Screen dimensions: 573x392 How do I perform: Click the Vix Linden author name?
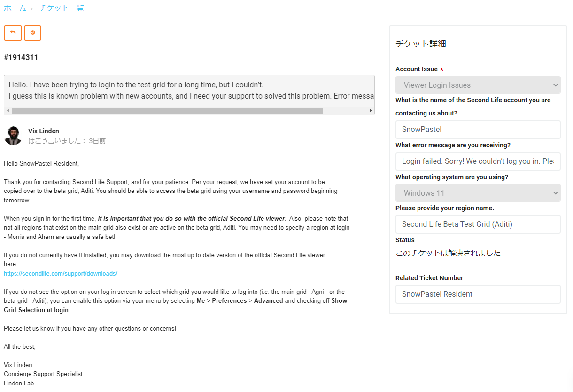(44, 131)
